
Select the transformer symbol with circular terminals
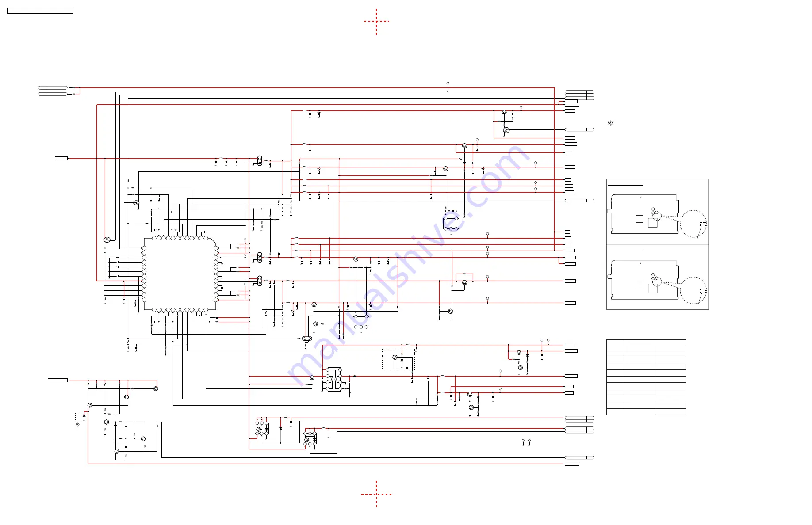tap(333, 379)
